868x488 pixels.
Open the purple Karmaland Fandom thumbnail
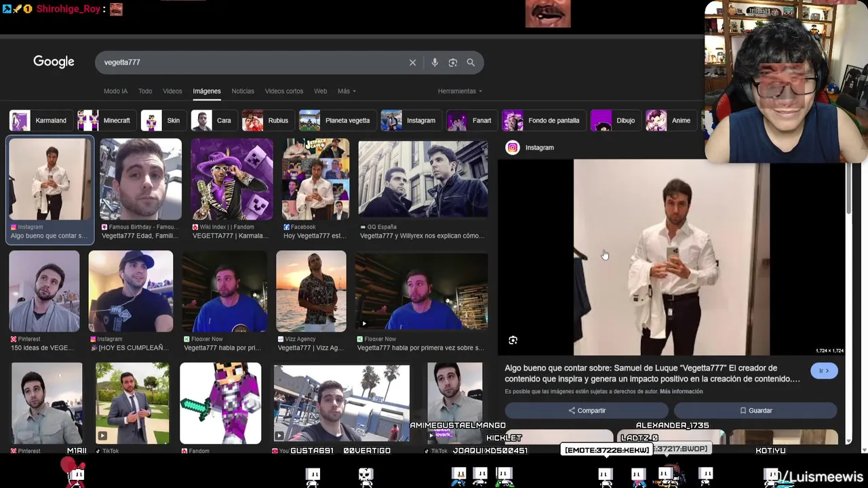click(231, 180)
